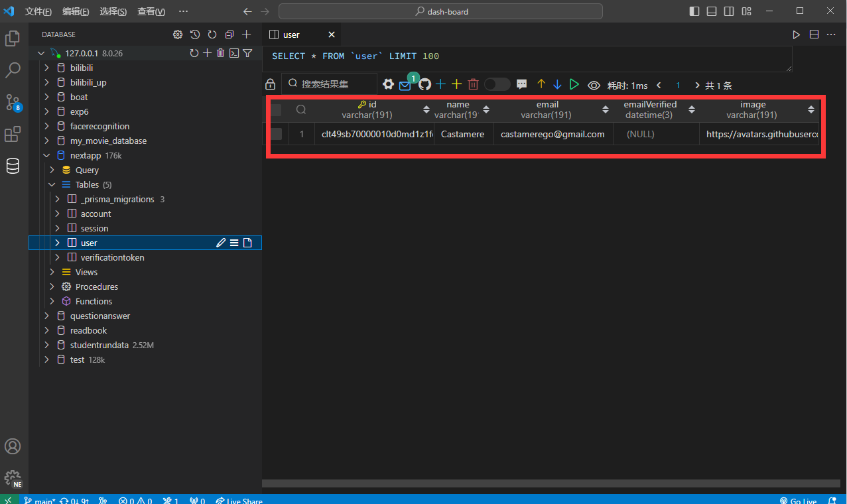Image resolution: width=847 pixels, height=504 pixels.
Task: Open the 编辑(E) menu
Action: pos(76,11)
